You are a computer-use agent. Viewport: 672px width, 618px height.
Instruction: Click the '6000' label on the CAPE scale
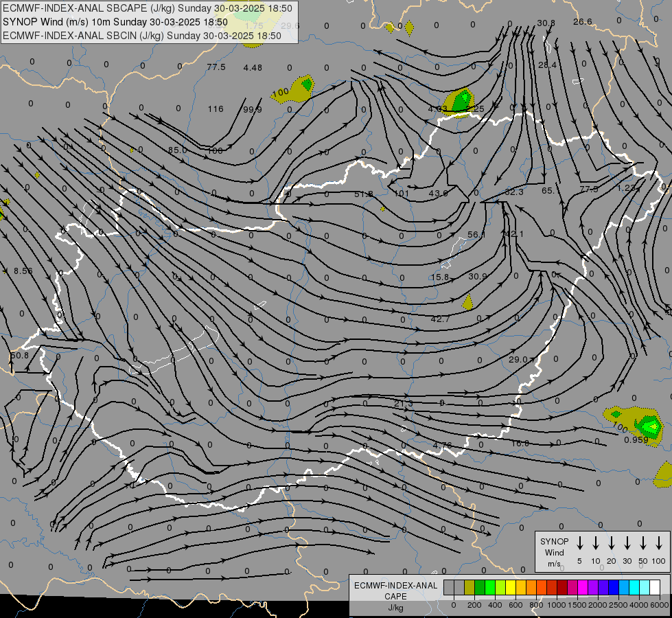(660, 605)
